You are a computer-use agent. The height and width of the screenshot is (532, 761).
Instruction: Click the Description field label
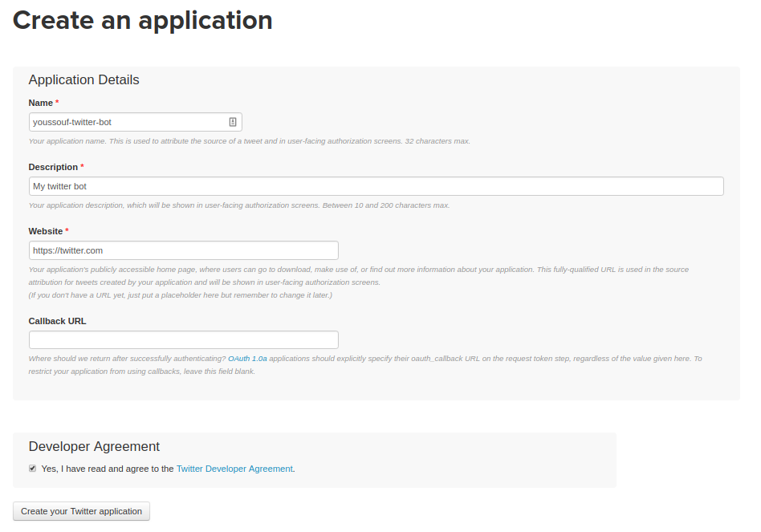coord(53,167)
